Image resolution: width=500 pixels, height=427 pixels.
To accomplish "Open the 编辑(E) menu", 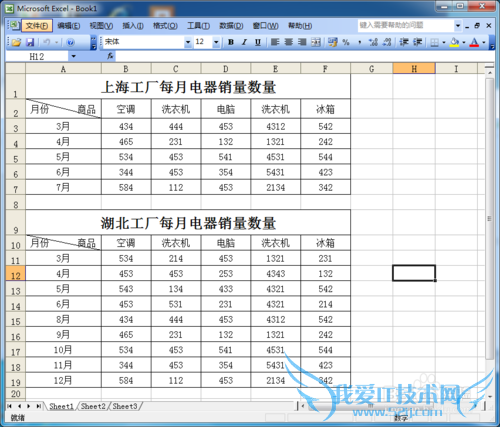I will pyautogui.click(x=69, y=25).
